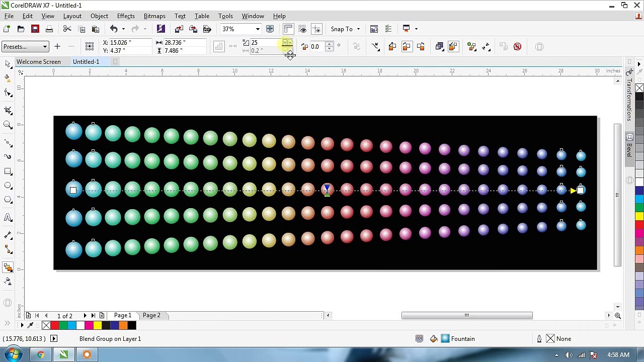Toggle Show grid button
This screenshot has height=362, width=644.
tap(302, 29)
